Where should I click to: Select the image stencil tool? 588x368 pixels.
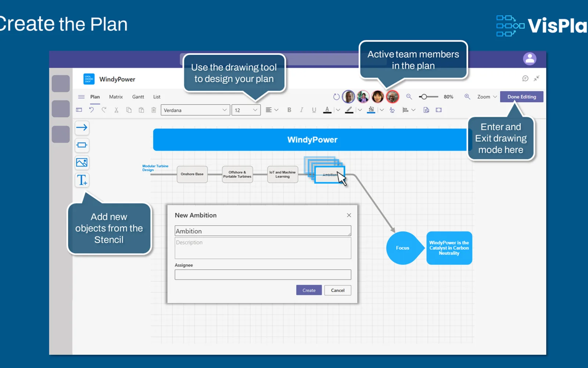(82, 162)
